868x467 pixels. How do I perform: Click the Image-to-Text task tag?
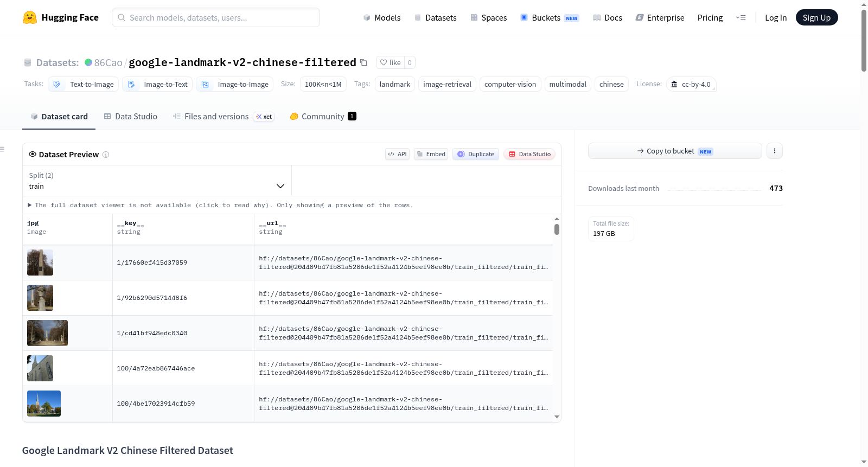[157, 84]
